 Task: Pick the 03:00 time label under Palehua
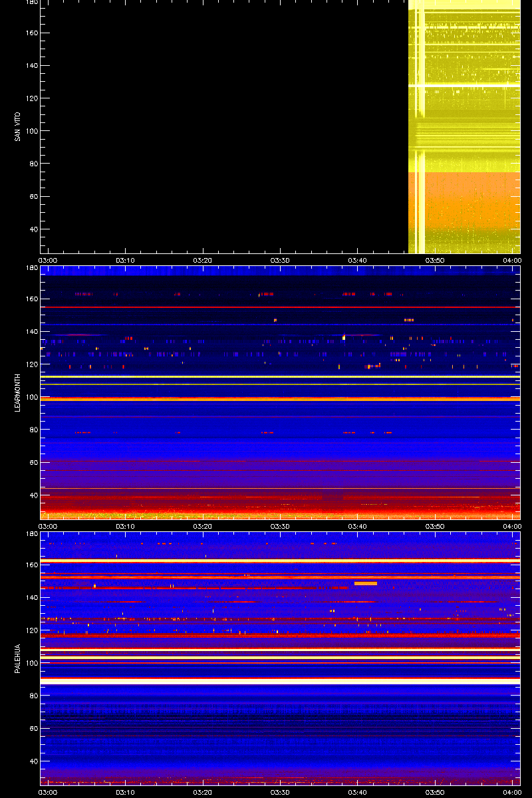coord(48,792)
